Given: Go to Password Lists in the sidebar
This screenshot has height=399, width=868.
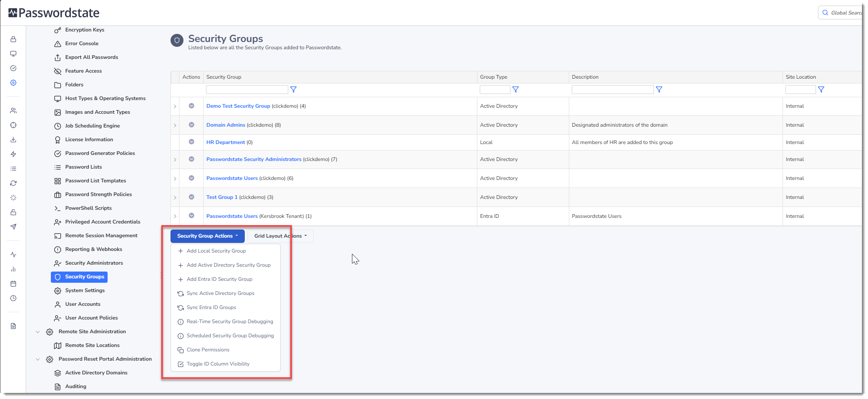Looking at the screenshot, I should point(83,167).
